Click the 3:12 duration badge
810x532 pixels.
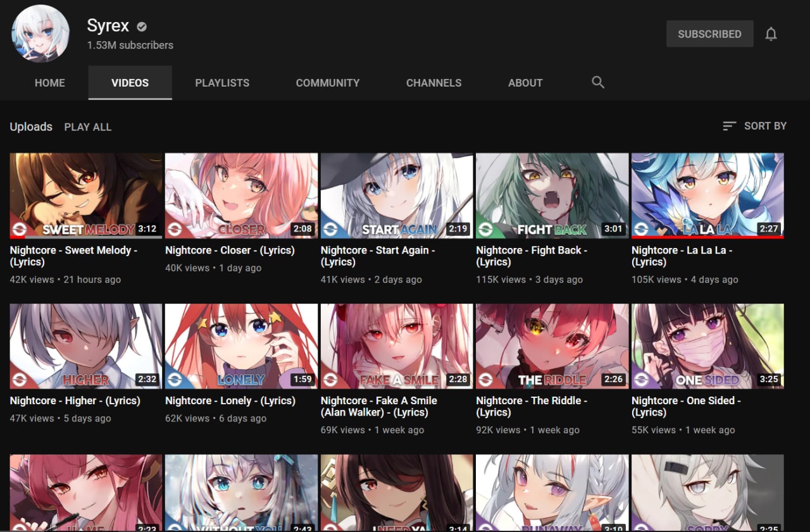pyautogui.click(x=147, y=229)
